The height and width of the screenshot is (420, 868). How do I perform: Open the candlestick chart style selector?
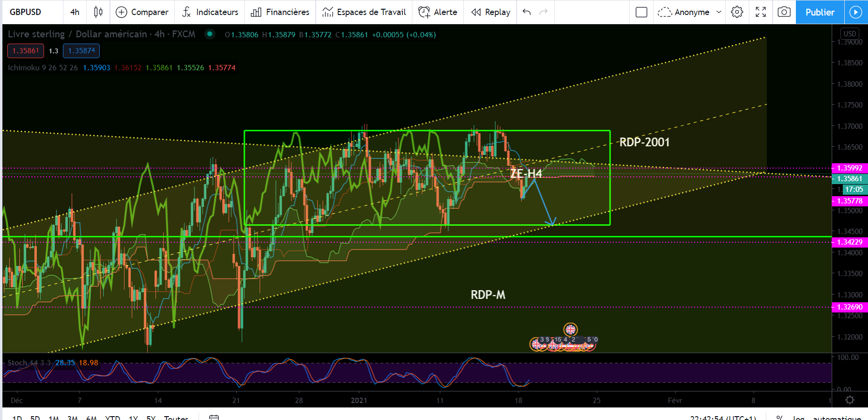(x=98, y=12)
